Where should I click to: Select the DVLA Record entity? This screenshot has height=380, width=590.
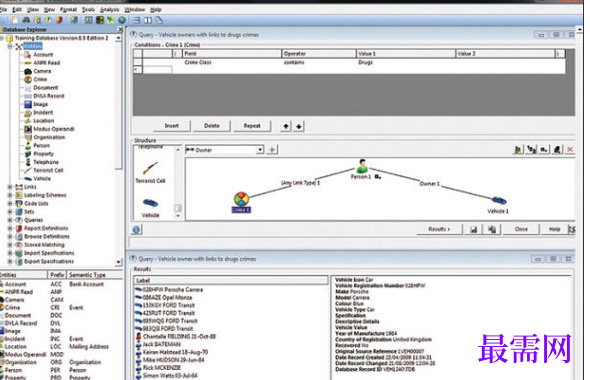point(49,96)
